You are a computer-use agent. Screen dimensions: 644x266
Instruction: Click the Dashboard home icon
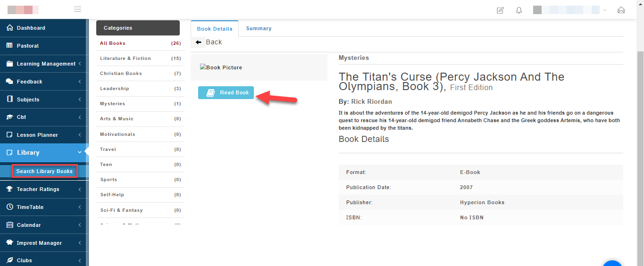click(x=9, y=28)
